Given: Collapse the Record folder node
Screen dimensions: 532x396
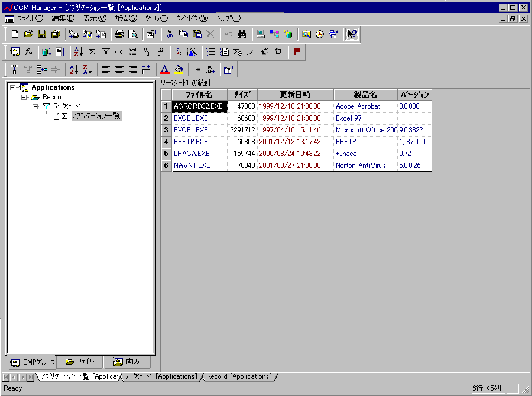Looking at the screenshot, I should [x=24, y=97].
